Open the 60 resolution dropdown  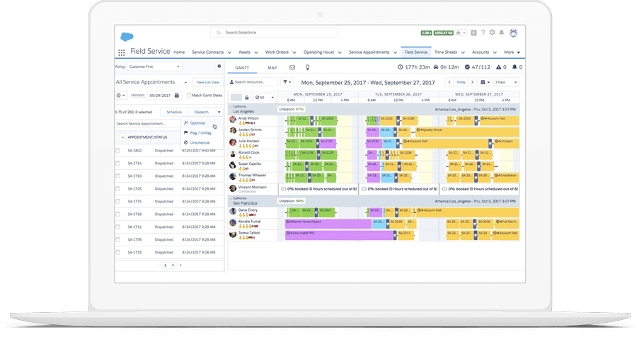coord(264,98)
